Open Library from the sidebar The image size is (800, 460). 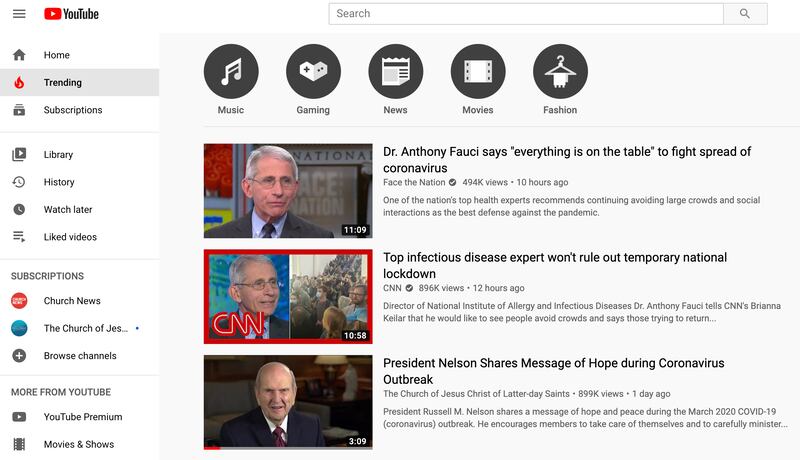coord(58,155)
